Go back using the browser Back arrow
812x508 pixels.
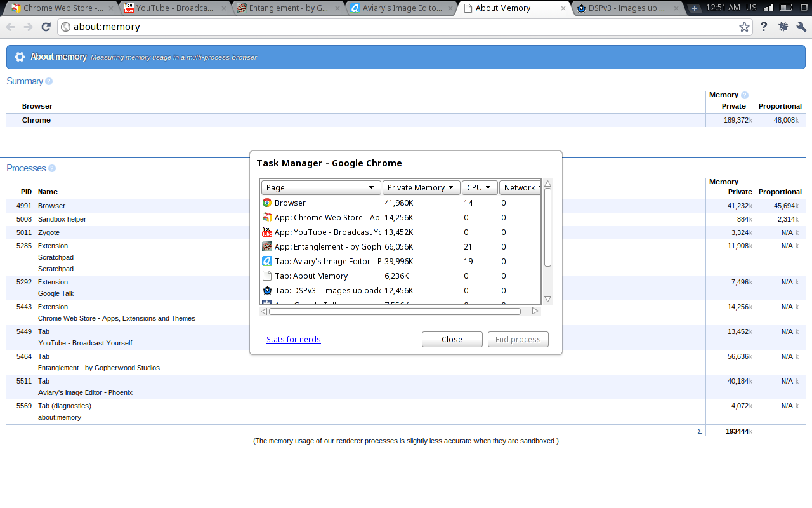tap(11, 27)
